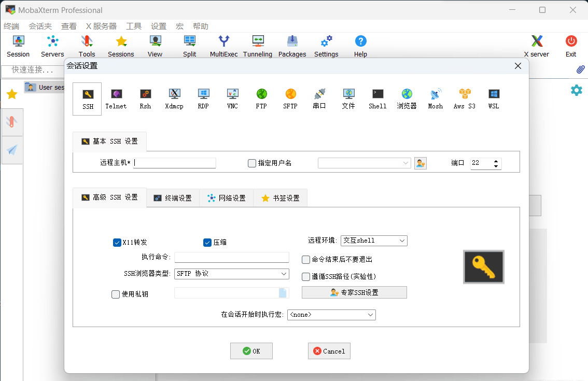Select the WSL session type
588x381 pixels.
[494, 98]
